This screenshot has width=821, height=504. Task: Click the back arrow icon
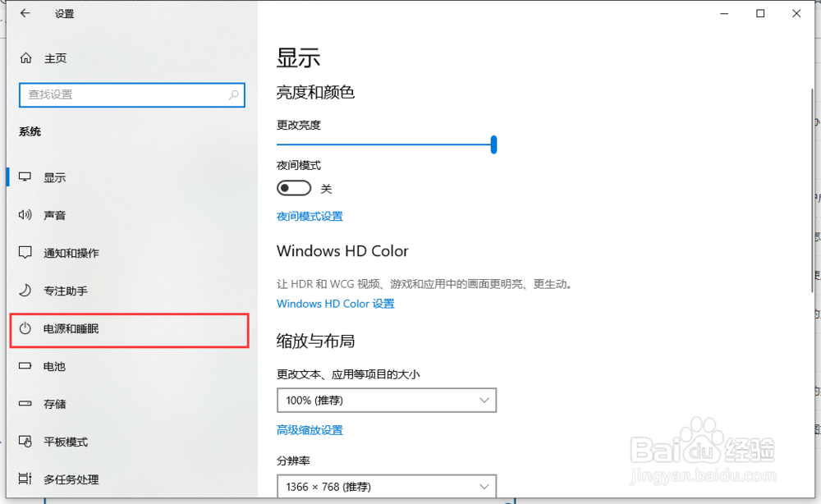25,14
